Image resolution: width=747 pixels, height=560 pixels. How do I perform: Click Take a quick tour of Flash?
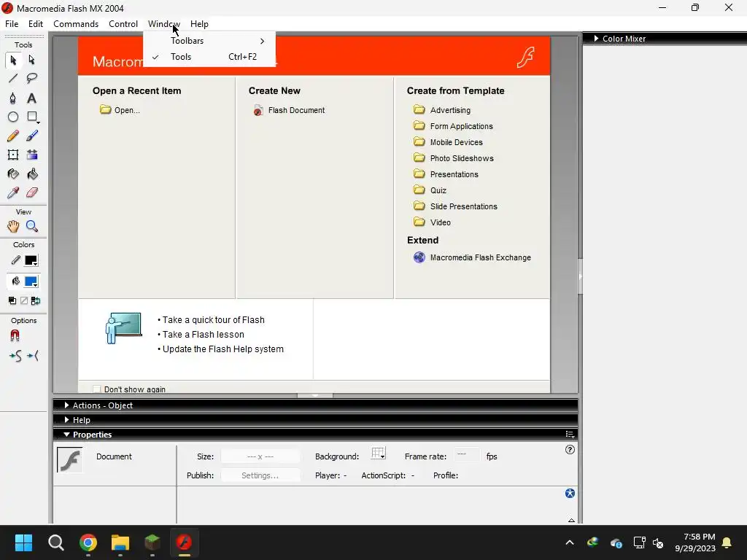click(214, 320)
